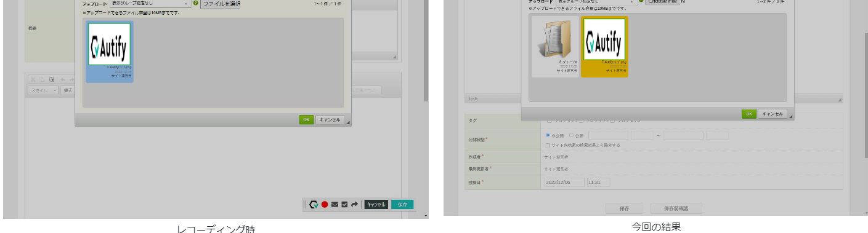
Task: Click the Autify logo icon in recorder toolbar
Action: [x=314, y=205]
